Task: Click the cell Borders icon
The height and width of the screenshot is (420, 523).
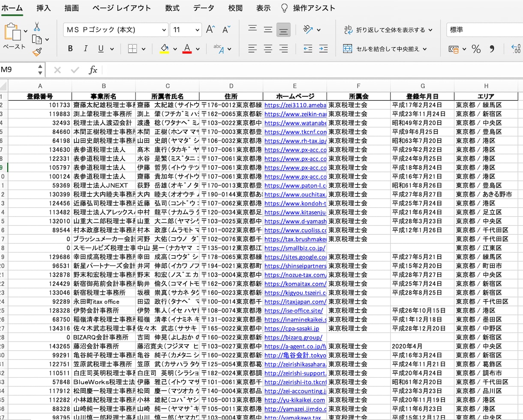Action: click(132, 49)
